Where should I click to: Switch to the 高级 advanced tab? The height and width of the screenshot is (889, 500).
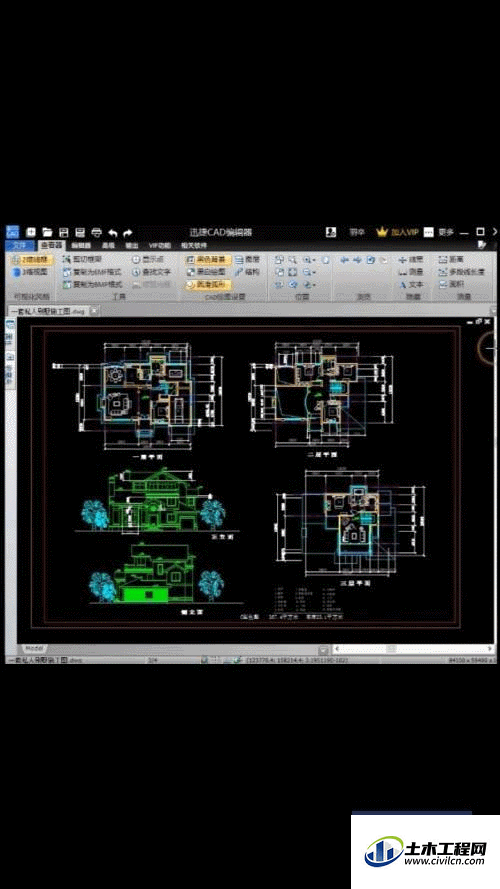[x=108, y=245]
